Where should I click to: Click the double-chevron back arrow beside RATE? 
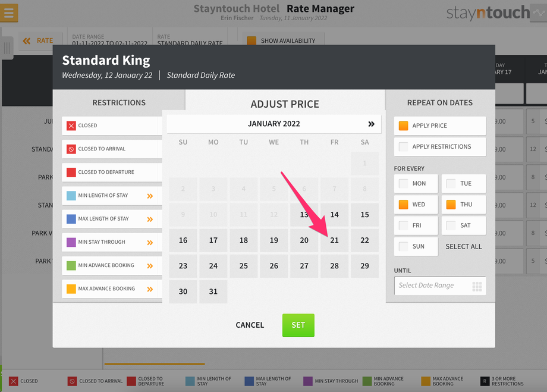27,41
